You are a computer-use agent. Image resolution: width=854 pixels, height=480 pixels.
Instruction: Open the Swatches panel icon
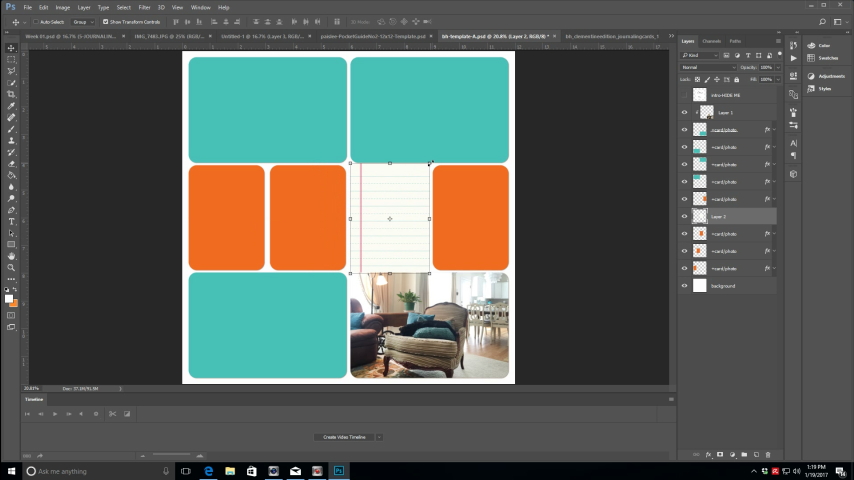coord(812,58)
